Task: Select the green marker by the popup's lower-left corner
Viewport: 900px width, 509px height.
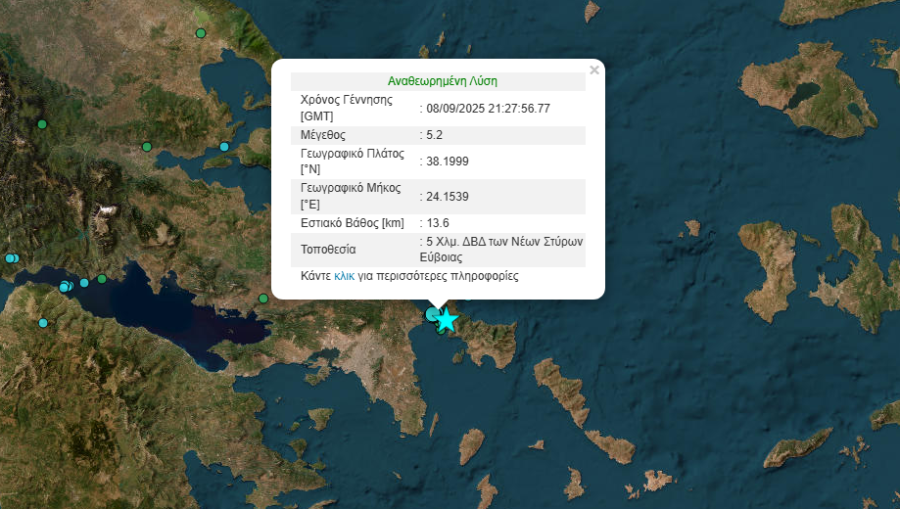Action: tap(263, 298)
